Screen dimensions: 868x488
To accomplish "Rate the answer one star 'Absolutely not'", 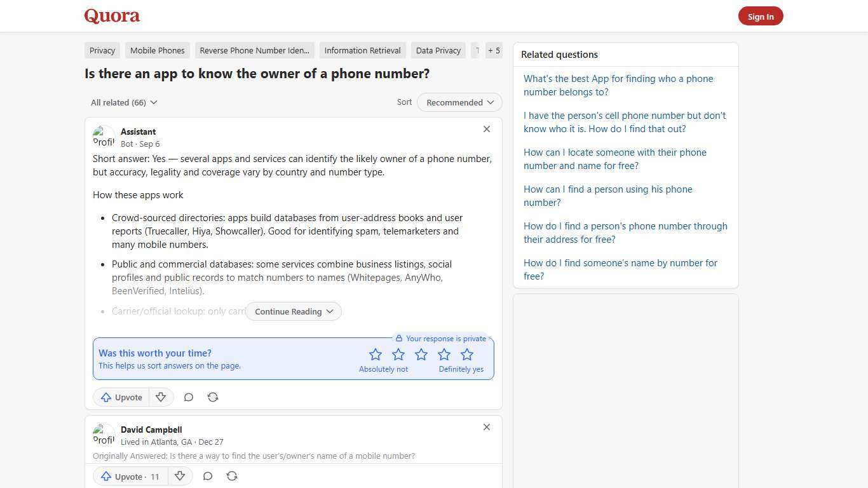I will click(x=375, y=355).
